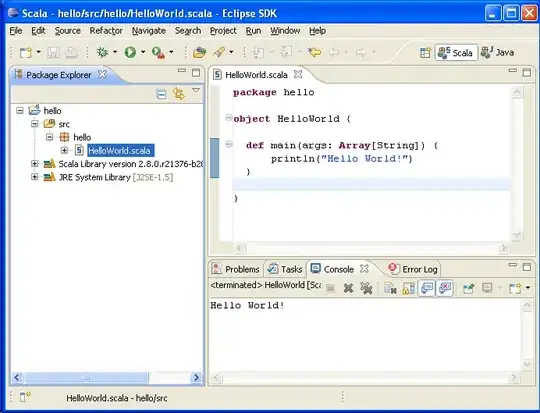Image resolution: width=540 pixels, height=413 pixels.
Task: Click the Last Edit Location arrow icon
Action: [314, 52]
